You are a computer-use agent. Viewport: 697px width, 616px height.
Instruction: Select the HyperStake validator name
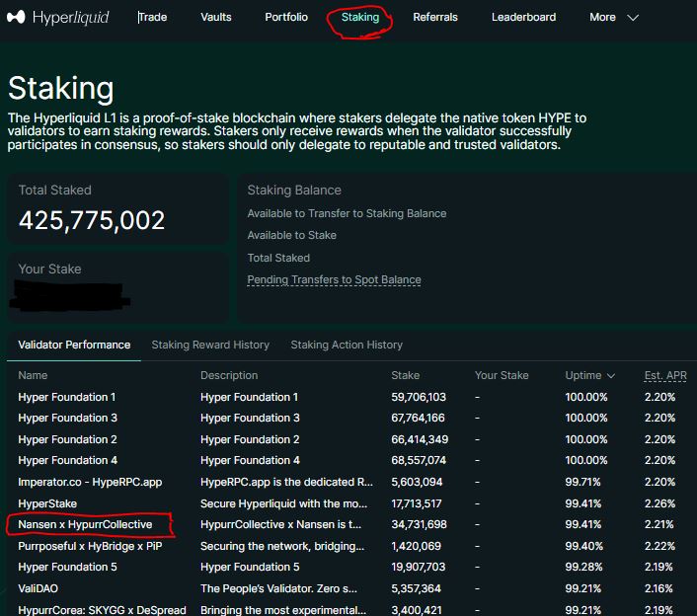47,503
